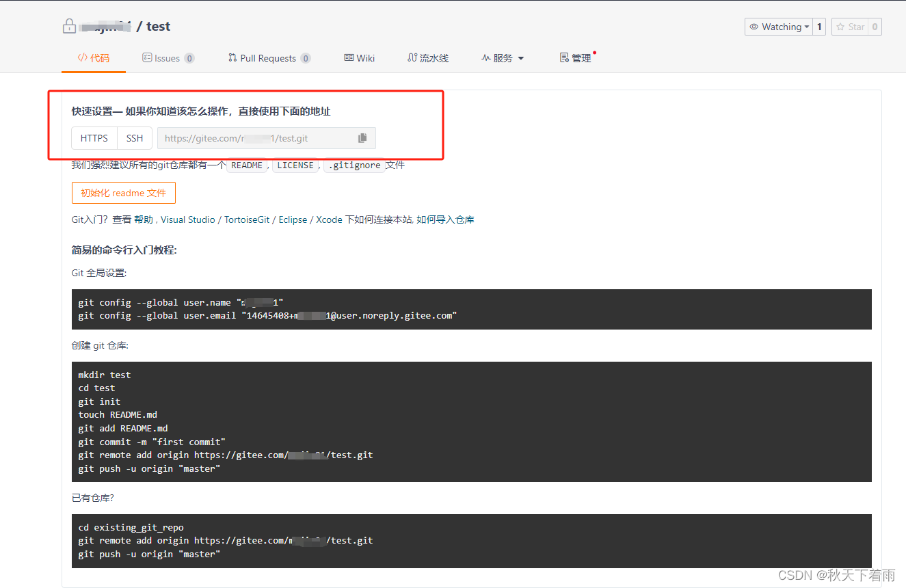Open the Watching dropdown
This screenshot has width=906, height=588.
pos(779,27)
